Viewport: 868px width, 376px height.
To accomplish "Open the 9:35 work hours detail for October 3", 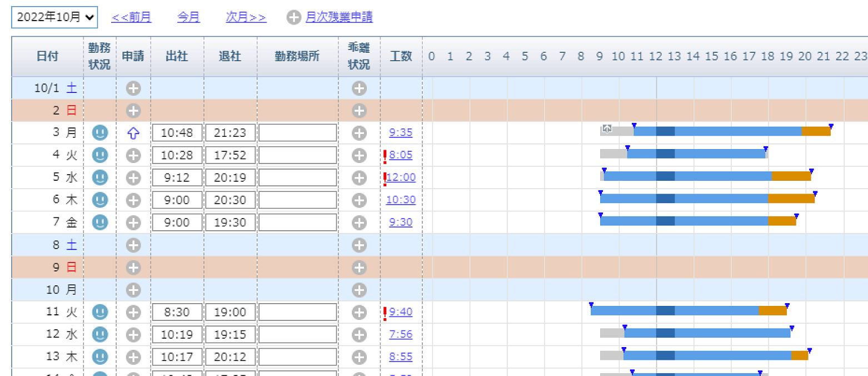I will coord(401,132).
